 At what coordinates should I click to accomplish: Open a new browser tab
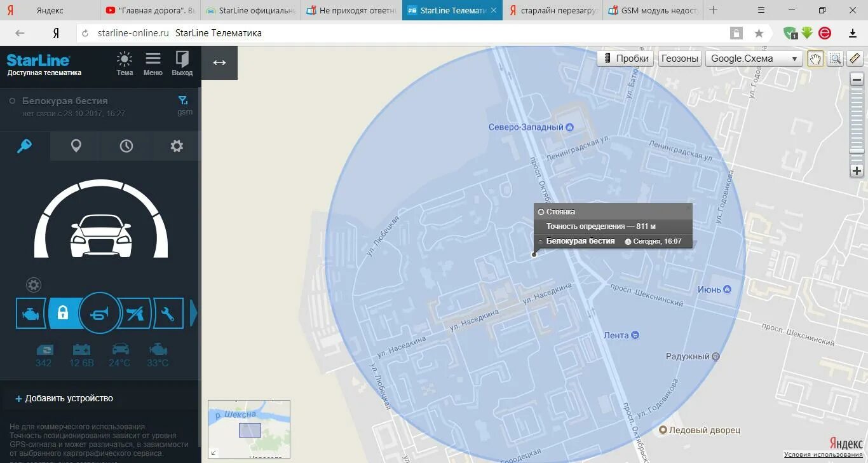[x=713, y=10]
